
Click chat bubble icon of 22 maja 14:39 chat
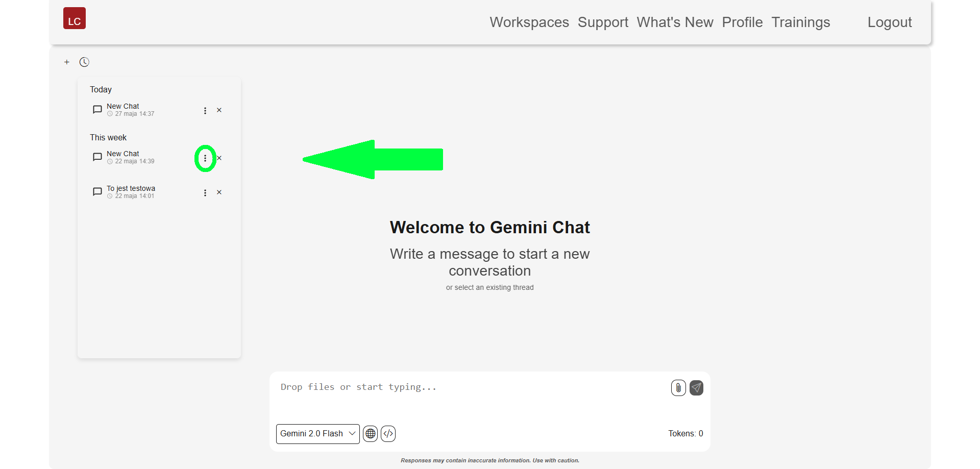tap(97, 157)
